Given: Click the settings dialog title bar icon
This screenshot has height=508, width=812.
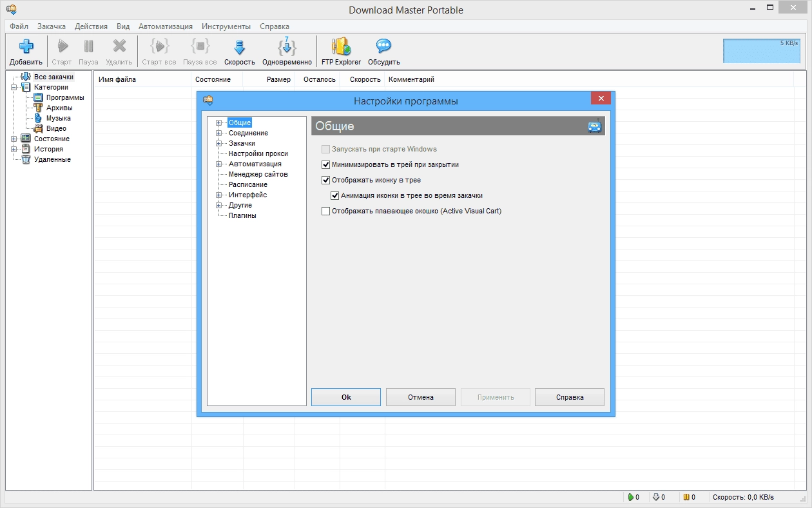Looking at the screenshot, I should (x=208, y=100).
